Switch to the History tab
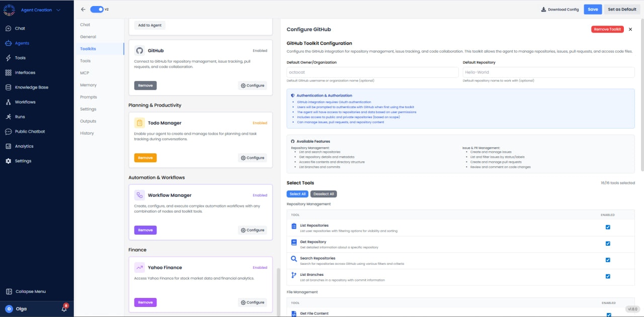Screen dimensions: 644x317 [87, 133]
